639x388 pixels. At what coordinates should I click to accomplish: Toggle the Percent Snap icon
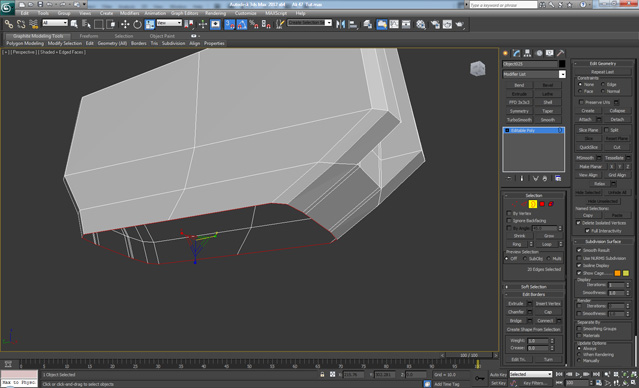point(254,24)
